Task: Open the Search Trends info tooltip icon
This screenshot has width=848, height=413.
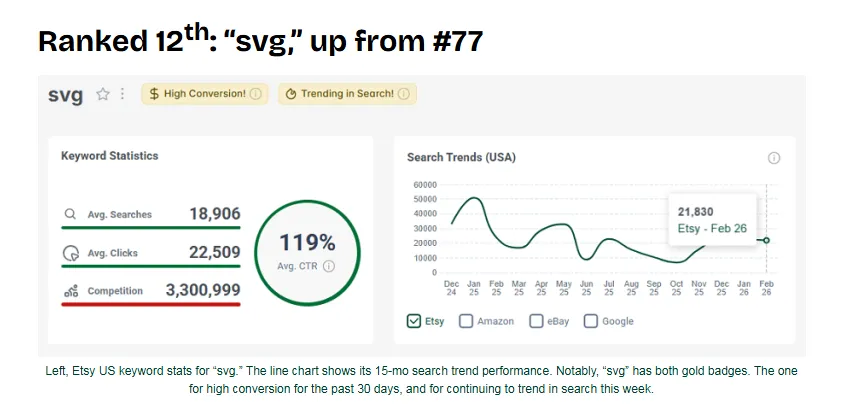Action: (773, 158)
